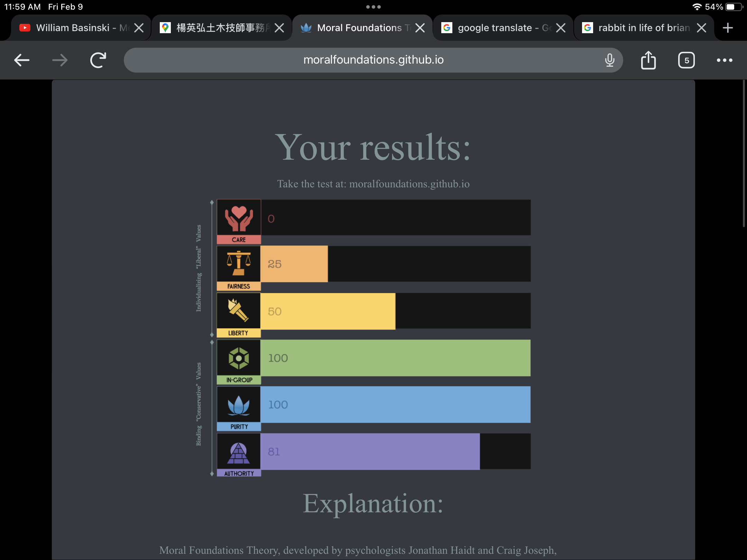
Task: Open the tab switcher showing 5
Action: (x=686, y=60)
